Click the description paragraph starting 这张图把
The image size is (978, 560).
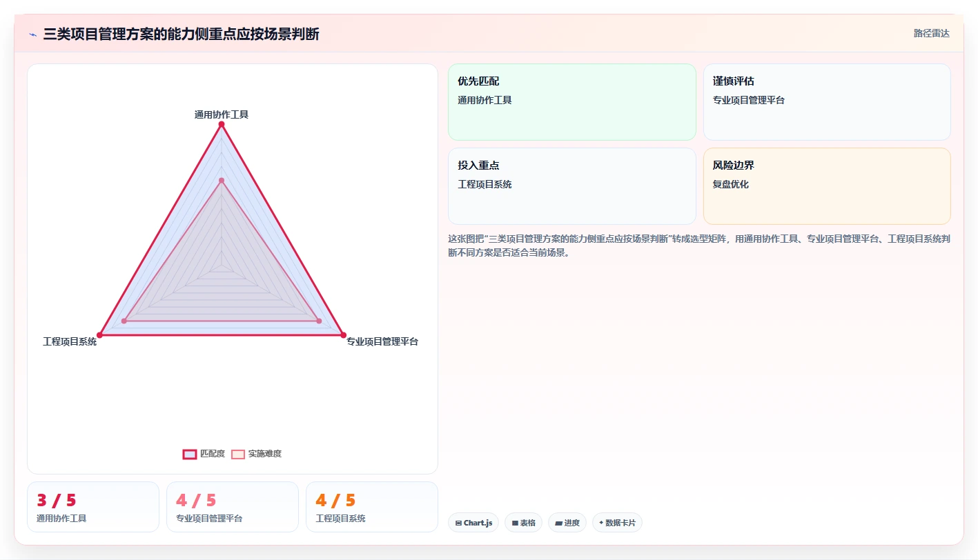699,246
